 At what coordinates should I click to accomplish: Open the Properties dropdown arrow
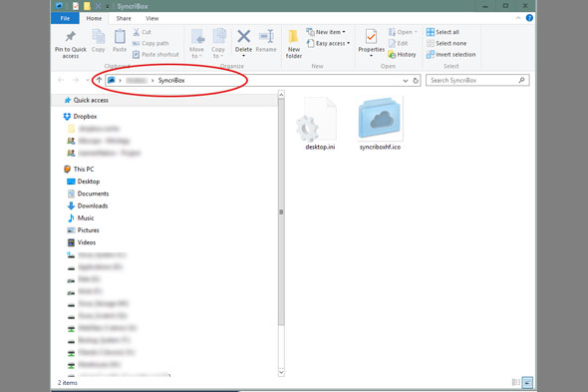point(372,56)
